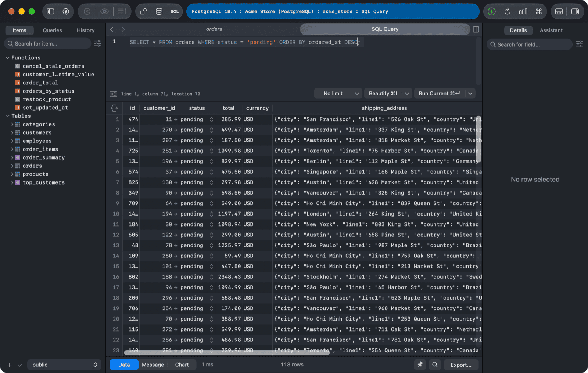The height and width of the screenshot is (373, 588).
Task: Collapse the Tables tree group
Action: point(7,116)
